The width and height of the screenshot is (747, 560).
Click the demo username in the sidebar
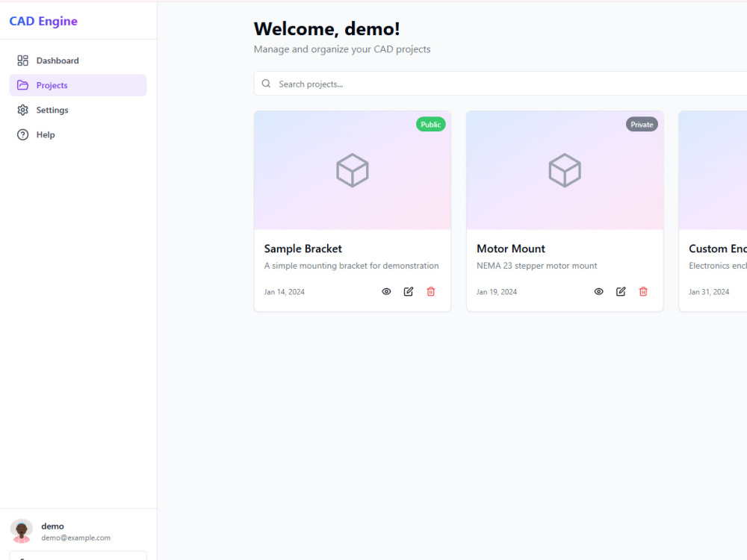pos(52,526)
